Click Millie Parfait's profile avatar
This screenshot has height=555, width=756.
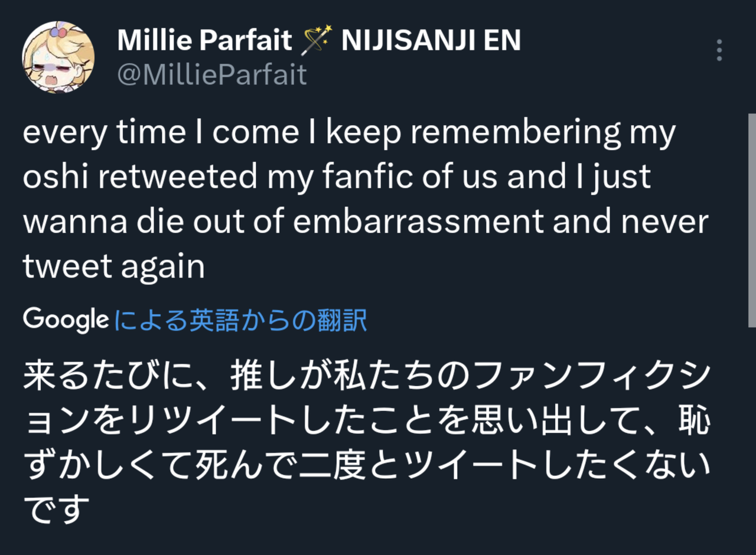point(58,57)
